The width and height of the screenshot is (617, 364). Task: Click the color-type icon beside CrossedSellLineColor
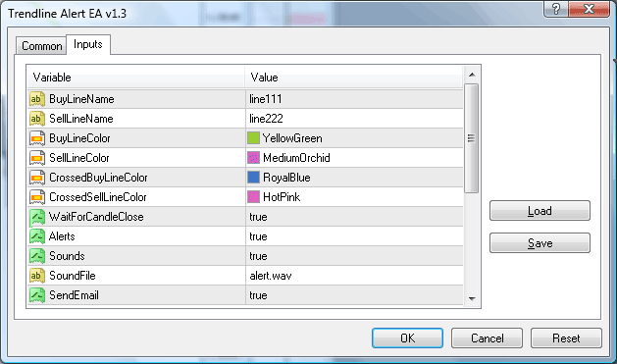pos(37,197)
